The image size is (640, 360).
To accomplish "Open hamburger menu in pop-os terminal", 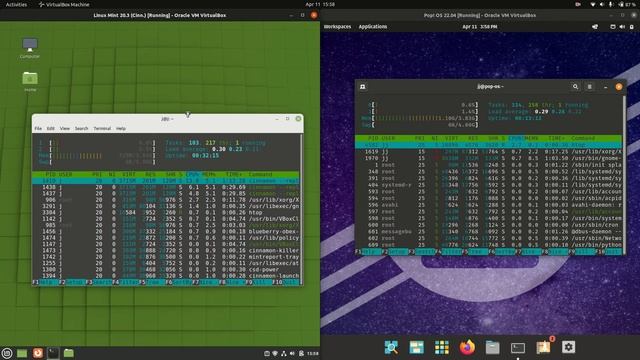I will pos(589,87).
